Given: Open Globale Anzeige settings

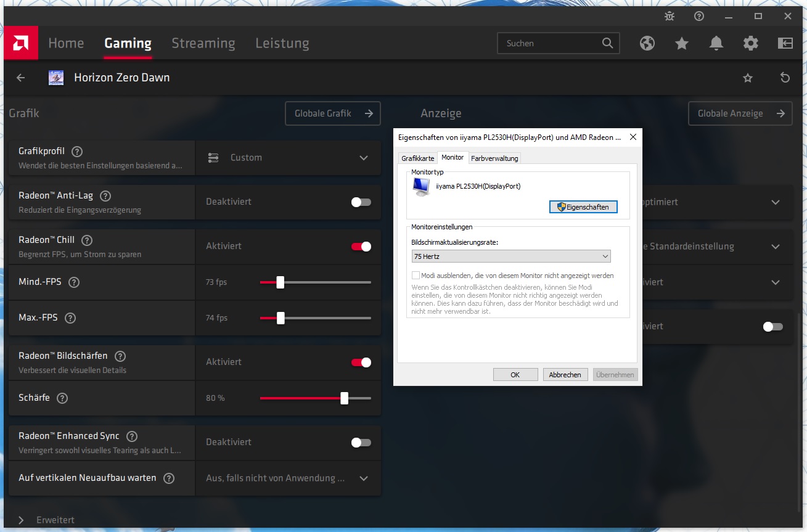Looking at the screenshot, I should tap(740, 113).
